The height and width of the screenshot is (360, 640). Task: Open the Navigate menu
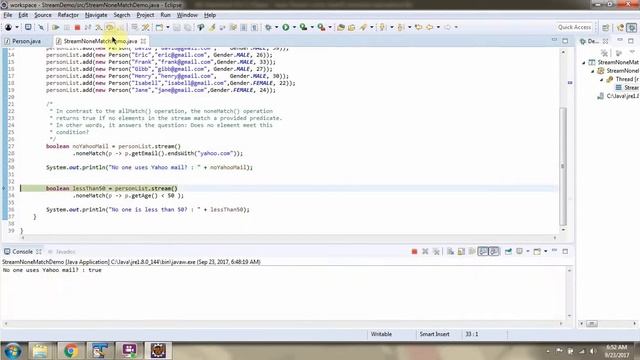coord(96,15)
